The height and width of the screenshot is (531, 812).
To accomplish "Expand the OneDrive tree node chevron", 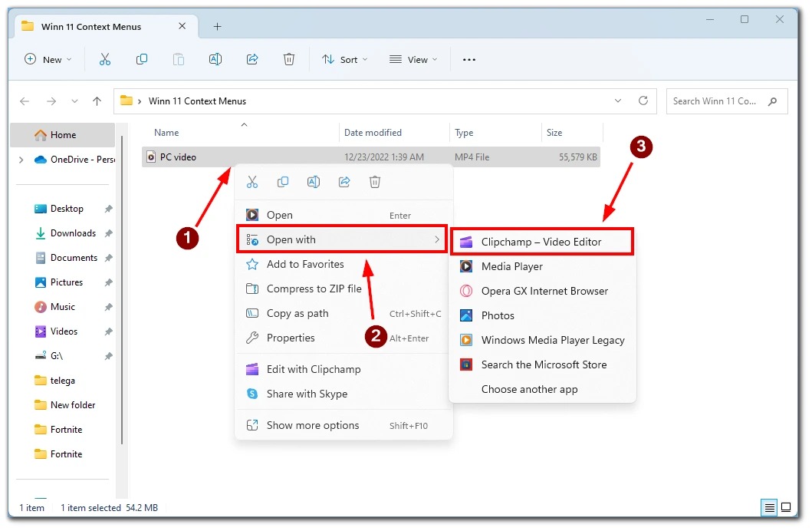I will 21,160.
